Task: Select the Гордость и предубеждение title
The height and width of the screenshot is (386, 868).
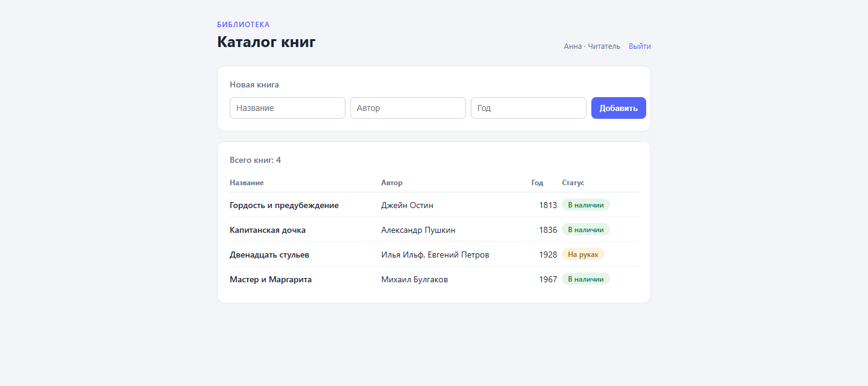Action: 284,205
